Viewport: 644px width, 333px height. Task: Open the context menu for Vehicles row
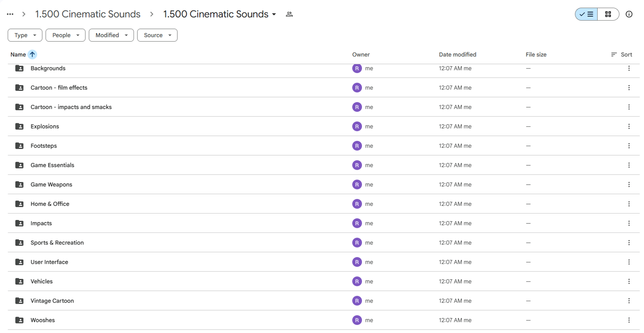click(x=629, y=281)
